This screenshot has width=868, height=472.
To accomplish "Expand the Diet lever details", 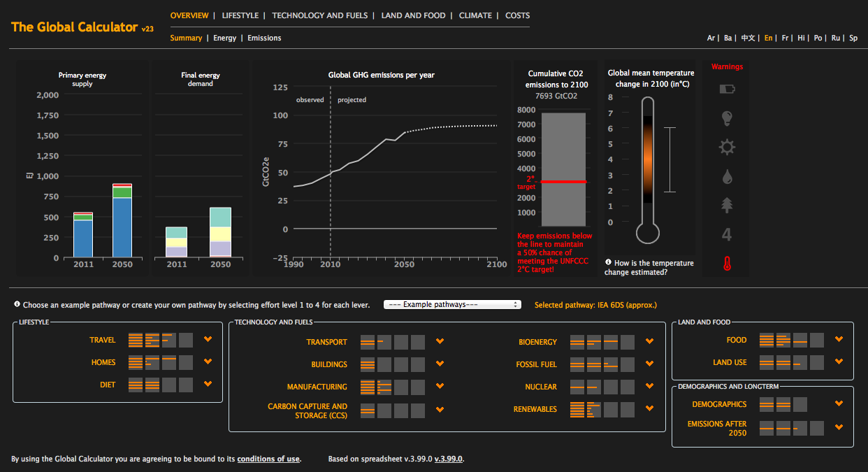I will [208, 385].
